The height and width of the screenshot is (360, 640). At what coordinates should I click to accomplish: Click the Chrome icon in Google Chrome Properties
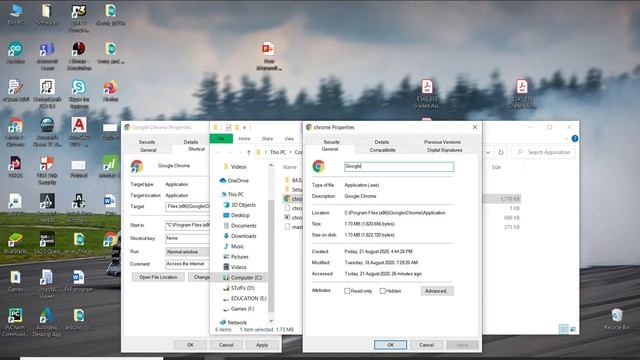pos(137,166)
